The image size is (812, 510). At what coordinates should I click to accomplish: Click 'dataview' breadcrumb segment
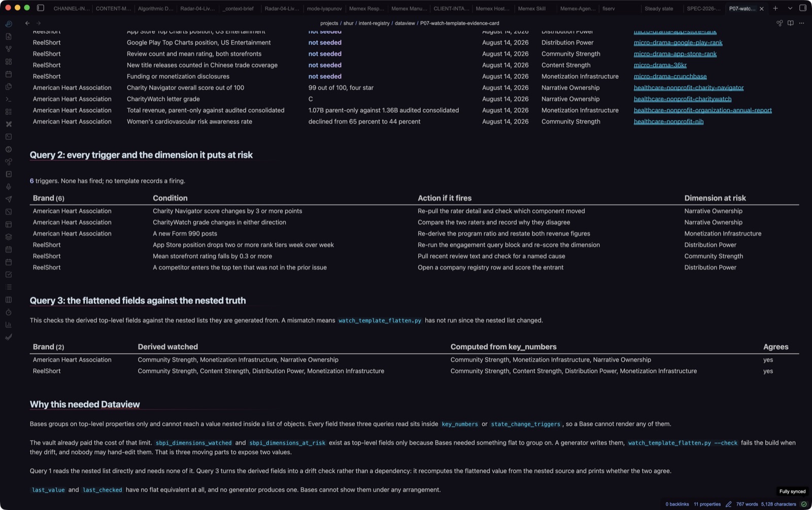(x=404, y=23)
